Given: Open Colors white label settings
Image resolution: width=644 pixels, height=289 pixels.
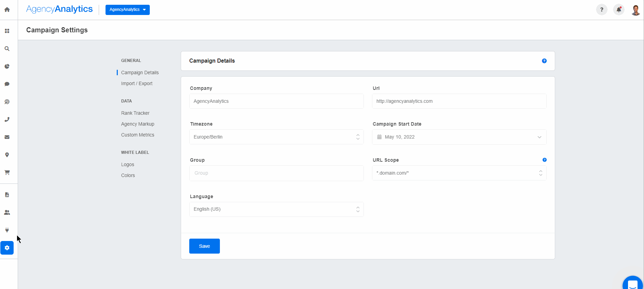Looking at the screenshot, I should (128, 175).
